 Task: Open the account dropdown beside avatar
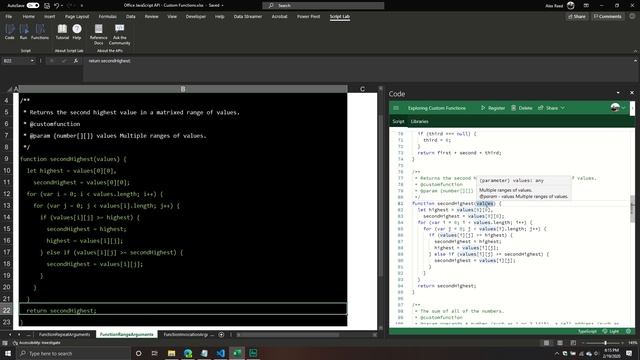623,108
